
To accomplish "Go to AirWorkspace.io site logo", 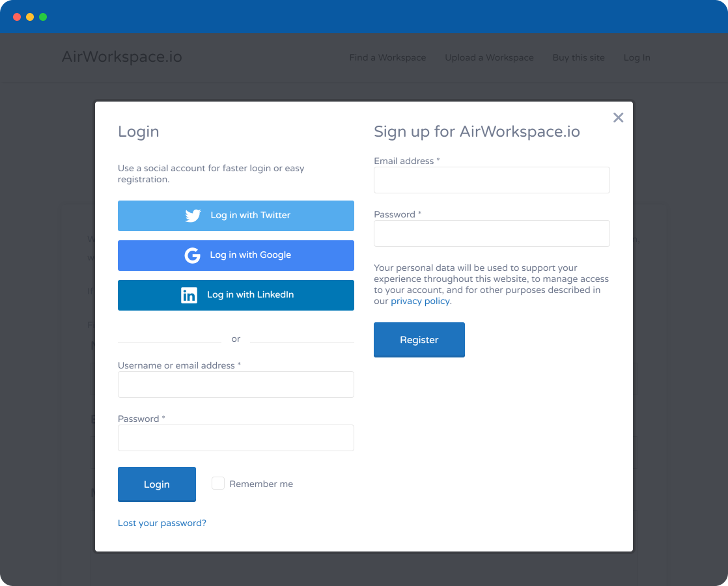I will [x=122, y=57].
